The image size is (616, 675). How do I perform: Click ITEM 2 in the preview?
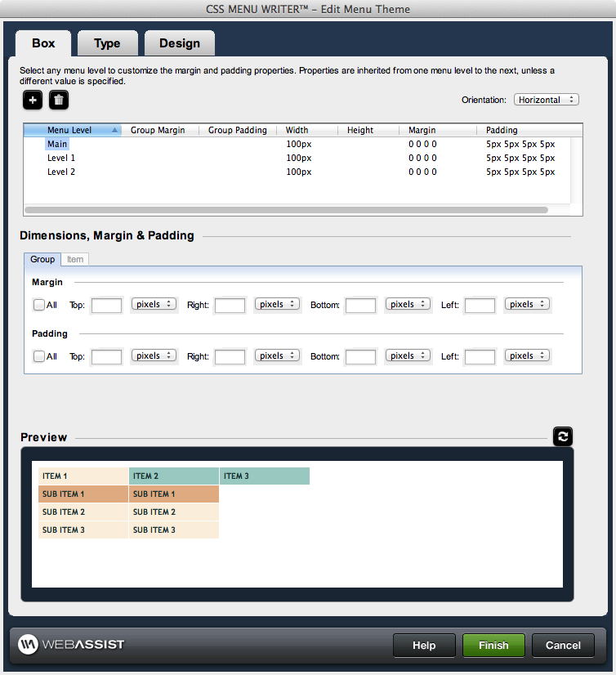(174, 476)
